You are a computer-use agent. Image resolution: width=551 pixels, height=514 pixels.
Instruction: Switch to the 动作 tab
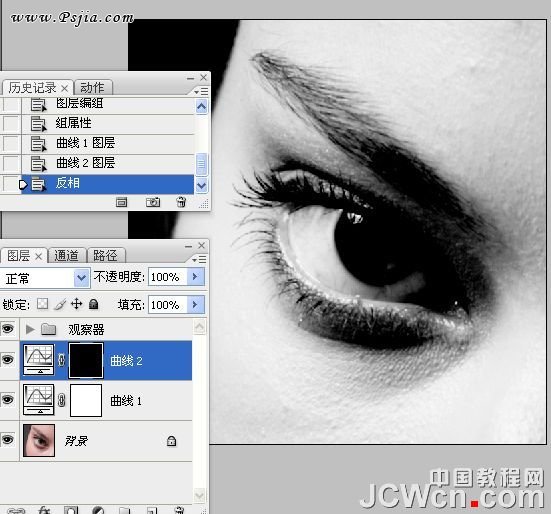[x=92, y=87]
